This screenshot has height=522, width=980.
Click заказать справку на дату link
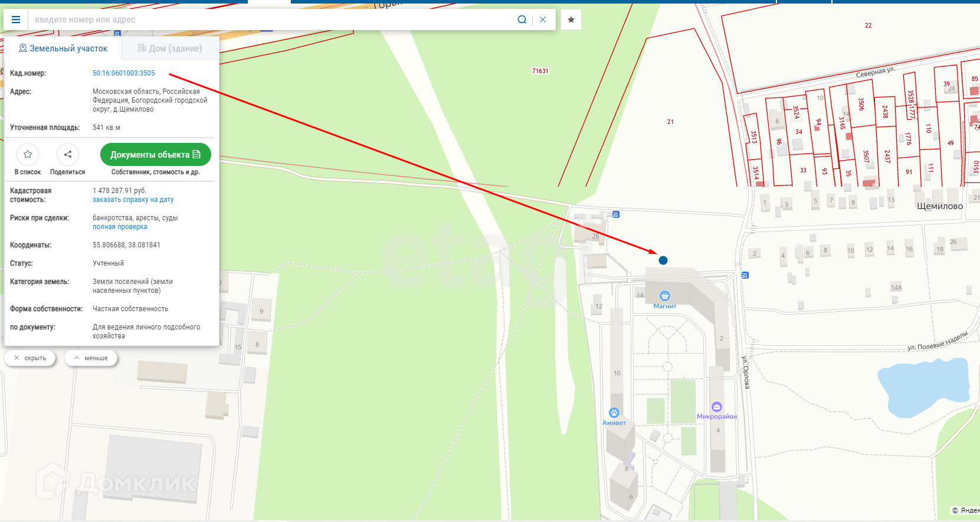[x=133, y=200]
